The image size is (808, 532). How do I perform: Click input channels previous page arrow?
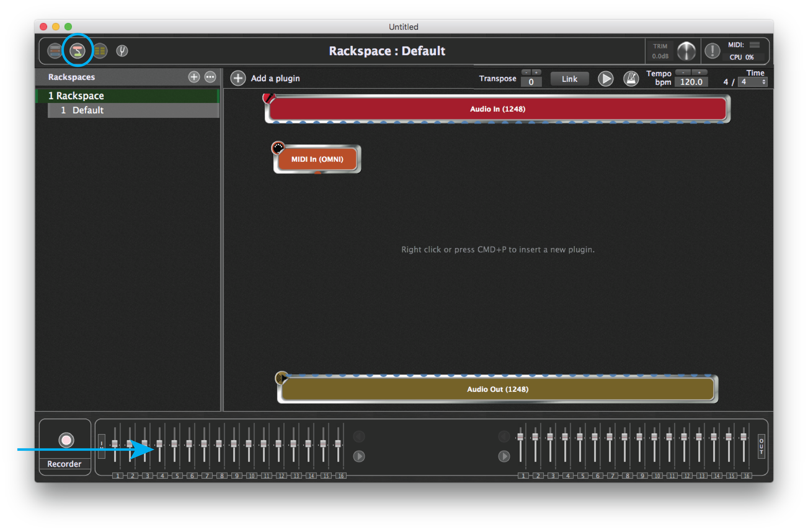pyautogui.click(x=359, y=436)
